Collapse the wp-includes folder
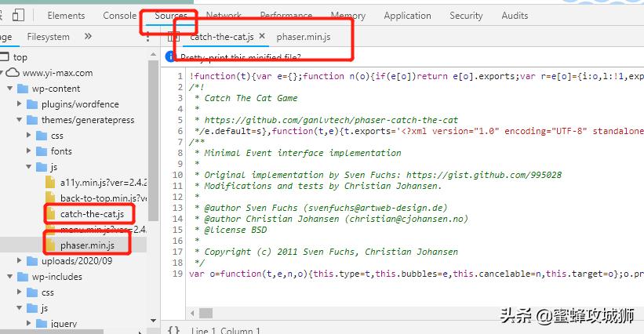Viewport: 644px width, 334px height. (10, 277)
